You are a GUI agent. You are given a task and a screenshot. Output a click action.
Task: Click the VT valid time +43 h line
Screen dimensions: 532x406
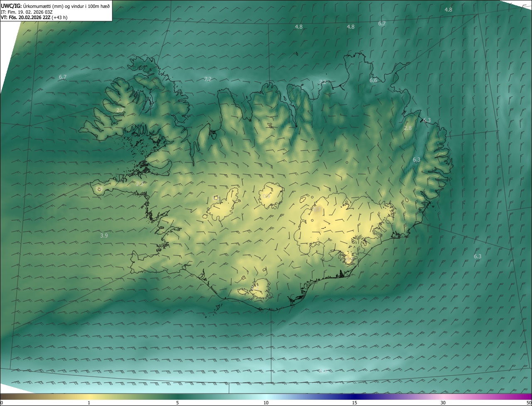tap(34, 17)
